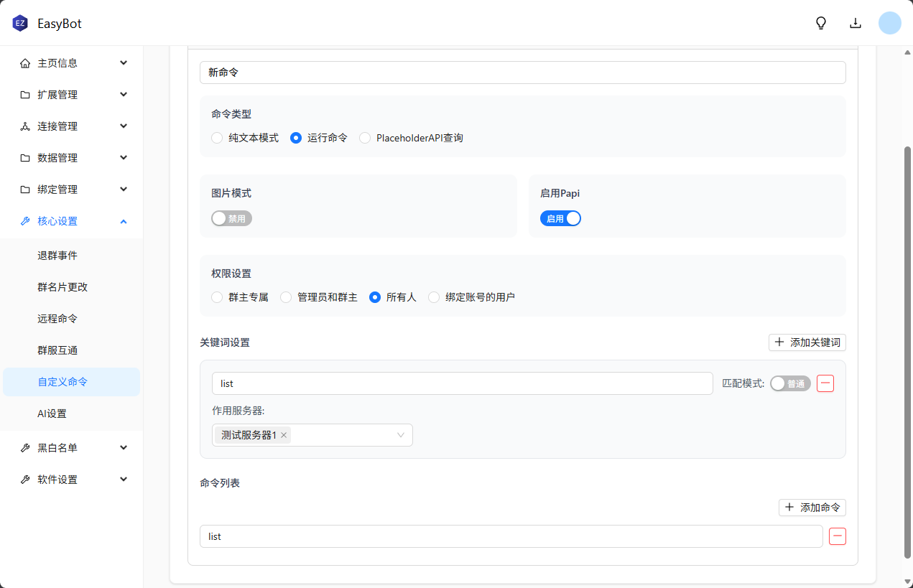913x588 pixels.
Task: Disable the 启用Papi switch
Action: point(560,218)
